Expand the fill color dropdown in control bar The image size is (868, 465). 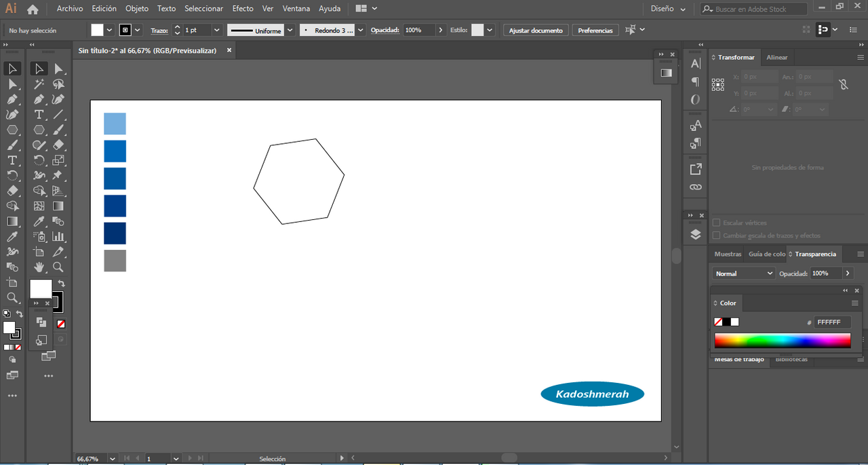click(109, 30)
